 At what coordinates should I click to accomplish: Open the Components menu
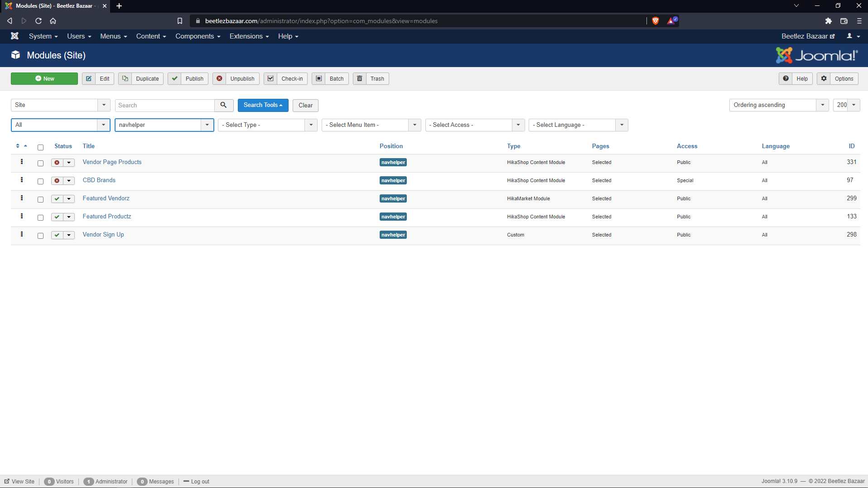pyautogui.click(x=198, y=36)
